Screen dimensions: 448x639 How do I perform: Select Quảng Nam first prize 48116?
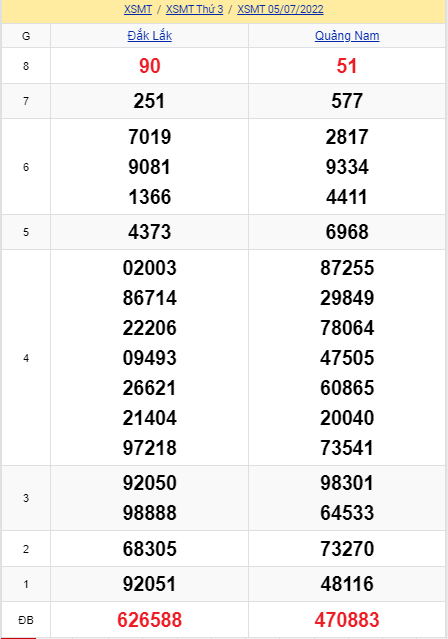pyautogui.click(x=347, y=584)
